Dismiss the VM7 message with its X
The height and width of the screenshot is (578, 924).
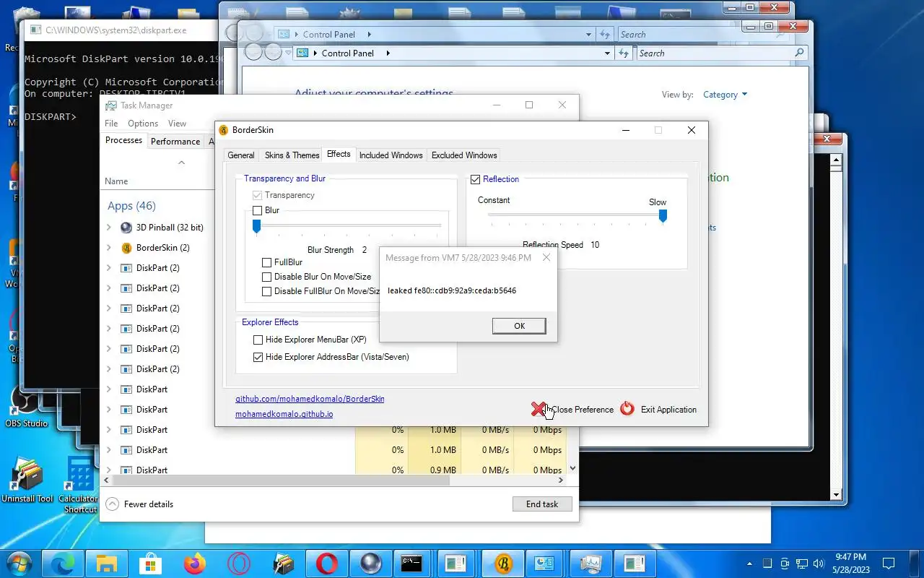pos(546,257)
